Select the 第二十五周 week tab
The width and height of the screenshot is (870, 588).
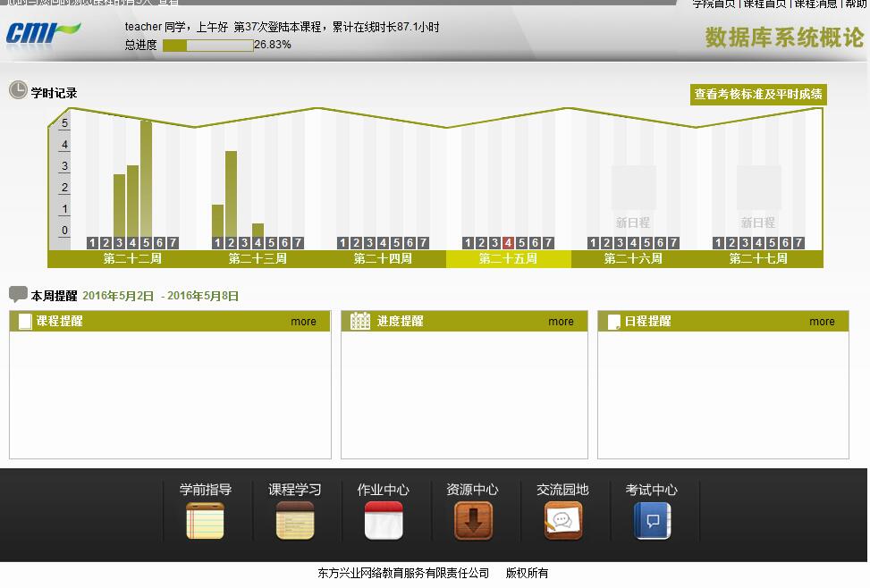tap(508, 259)
